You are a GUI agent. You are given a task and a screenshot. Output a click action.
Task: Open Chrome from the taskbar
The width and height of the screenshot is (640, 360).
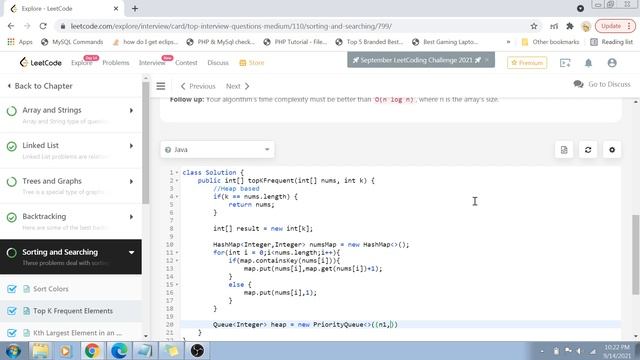(92, 351)
